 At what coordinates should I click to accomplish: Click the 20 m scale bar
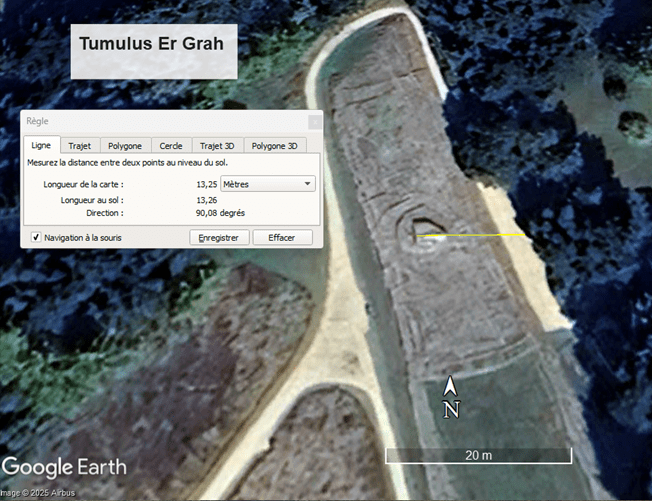[x=479, y=456]
